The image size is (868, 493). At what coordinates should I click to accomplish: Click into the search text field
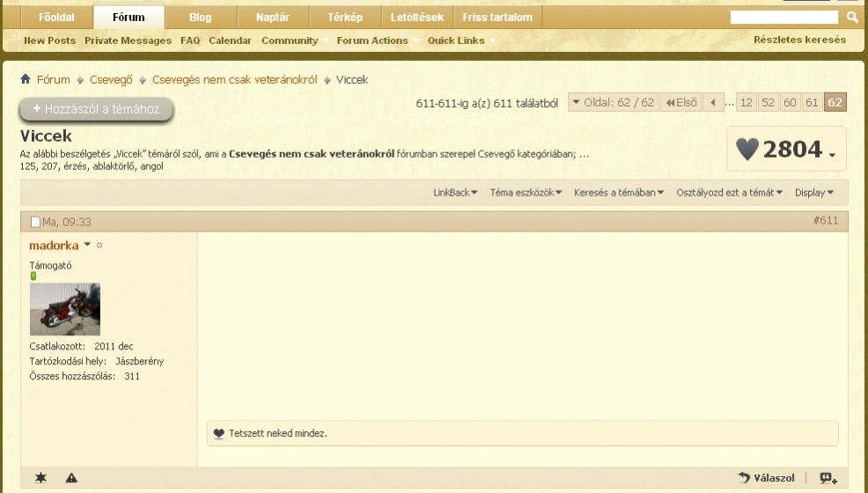tap(783, 17)
